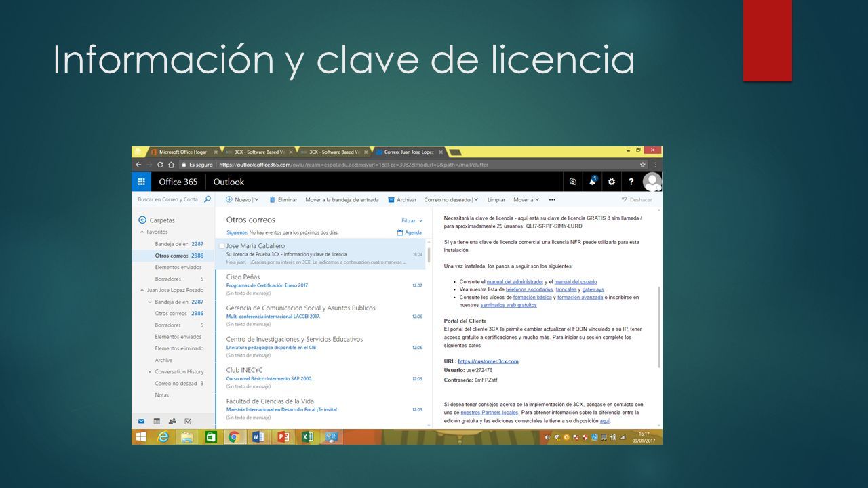This screenshot has height=488, width=868.
Task: Click the Eliminar trash icon
Action: (x=272, y=199)
